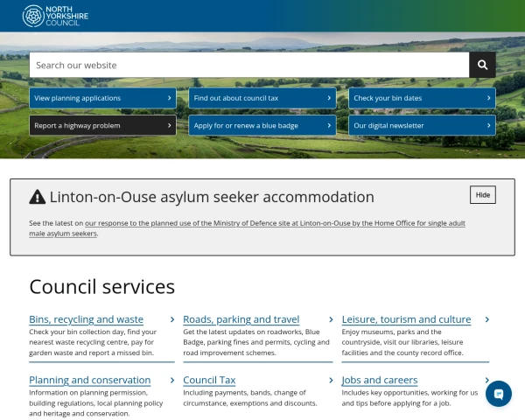Click the 'Includes key opportunities' description
525x420 pixels.
[409, 398]
